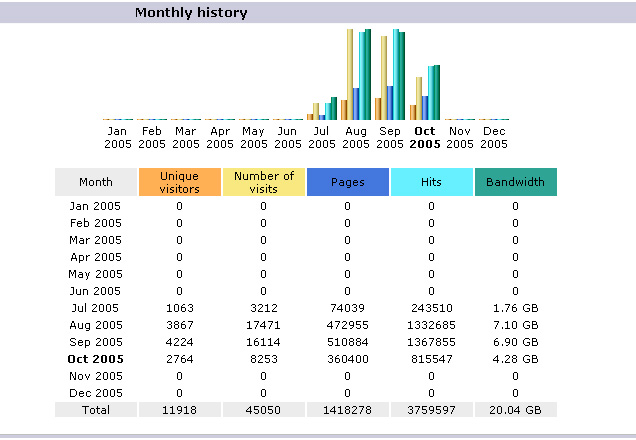
Task: Click the Dec 2005 chart axis label
Action: pyautogui.click(x=493, y=137)
